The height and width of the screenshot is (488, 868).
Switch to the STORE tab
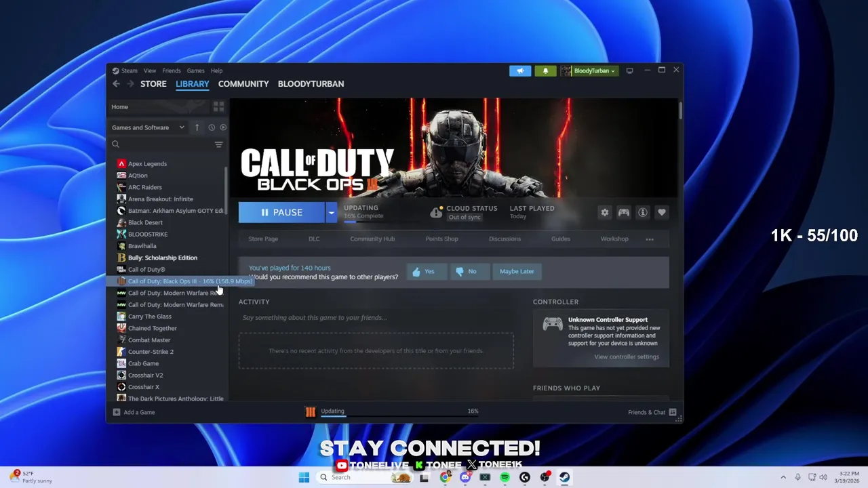click(x=153, y=84)
